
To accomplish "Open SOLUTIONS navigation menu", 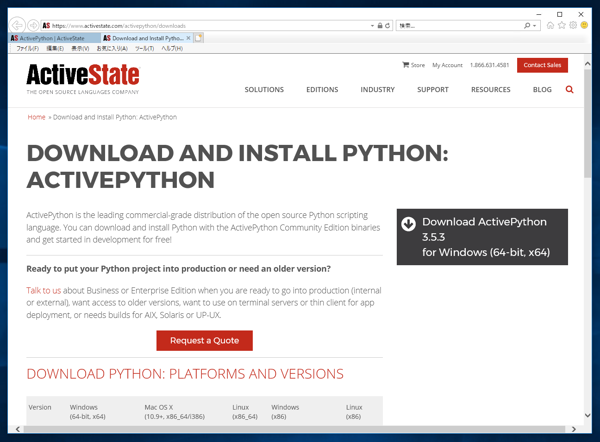I will tap(264, 90).
